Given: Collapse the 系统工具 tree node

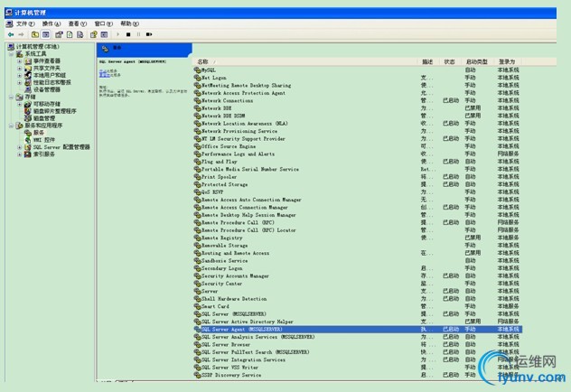Looking at the screenshot, I should click(11, 54).
